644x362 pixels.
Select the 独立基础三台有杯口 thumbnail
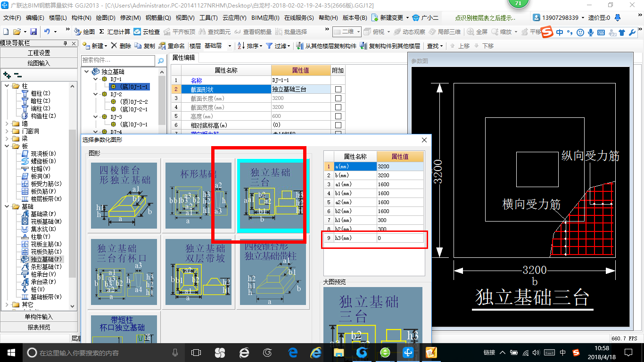124,271
